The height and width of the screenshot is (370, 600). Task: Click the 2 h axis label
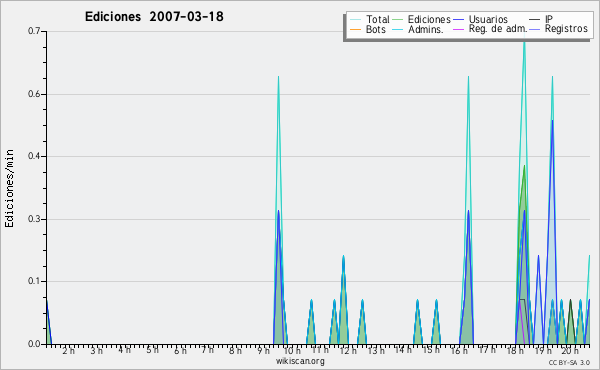(x=68, y=351)
